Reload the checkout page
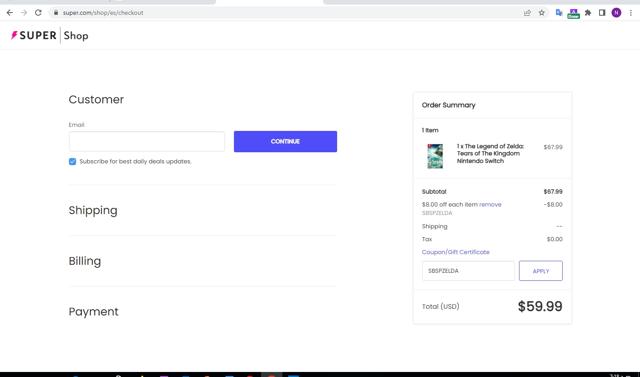Image resolution: width=640 pixels, height=377 pixels. [38, 13]
